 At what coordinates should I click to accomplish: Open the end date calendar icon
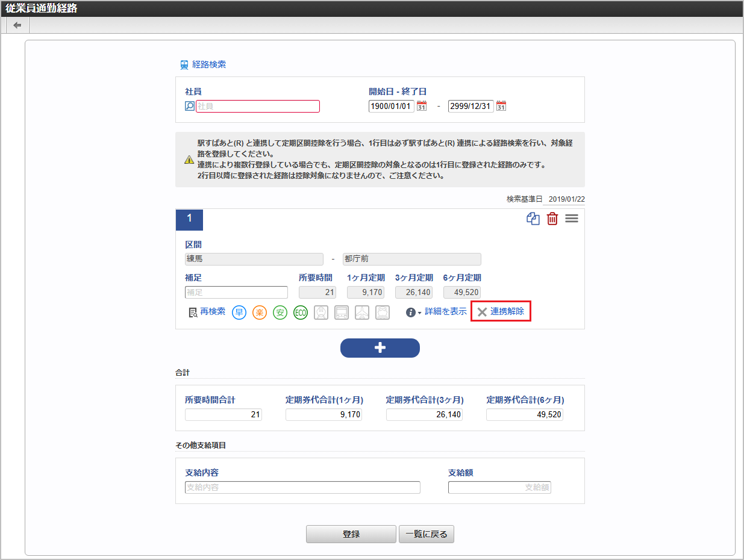coord(501,105)
